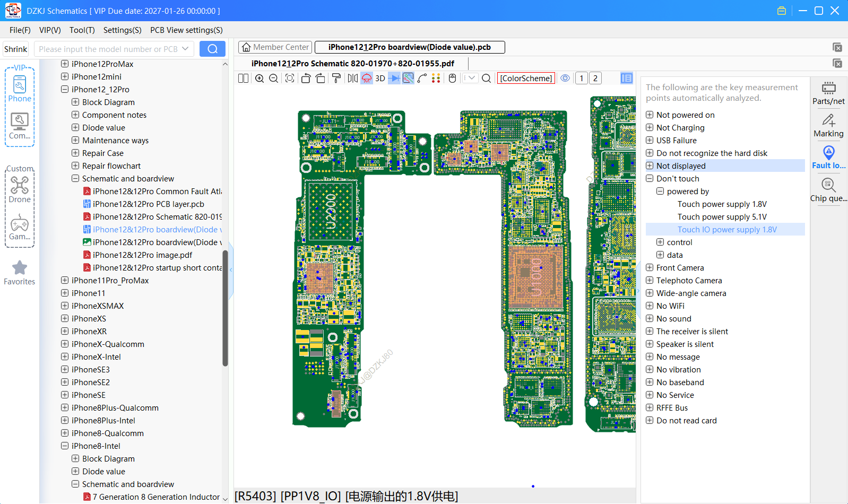Click the U2000 chip on the board
This screenshot has width=848, height=504.
pyautogui.click(x=331, y=211)
